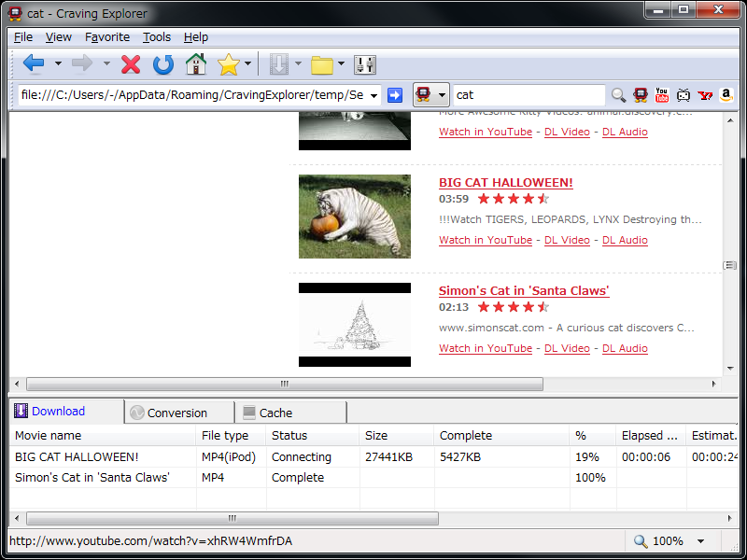Click DL Audio for BIG CAT HALLOWEEN!

click(x=625, y=240)
